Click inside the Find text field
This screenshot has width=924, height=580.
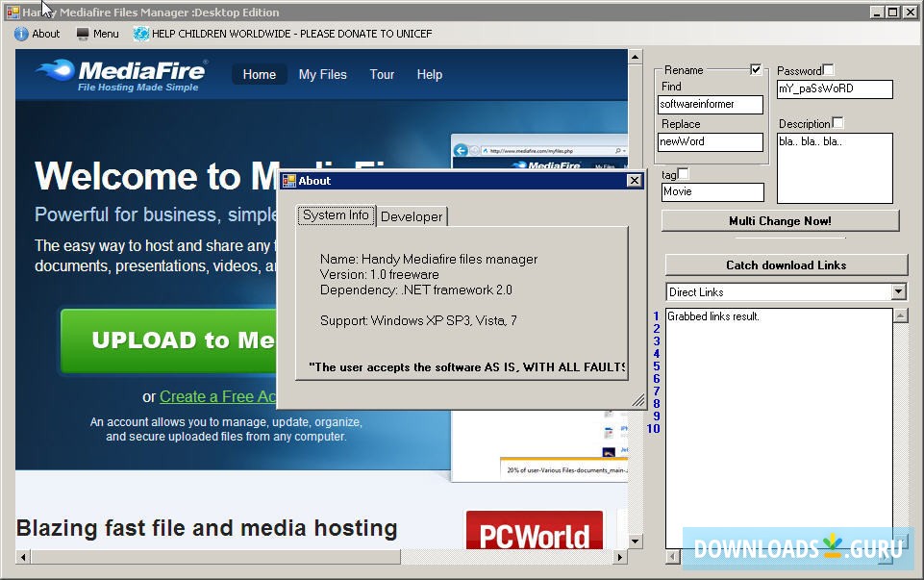click(x=710, y=104)
